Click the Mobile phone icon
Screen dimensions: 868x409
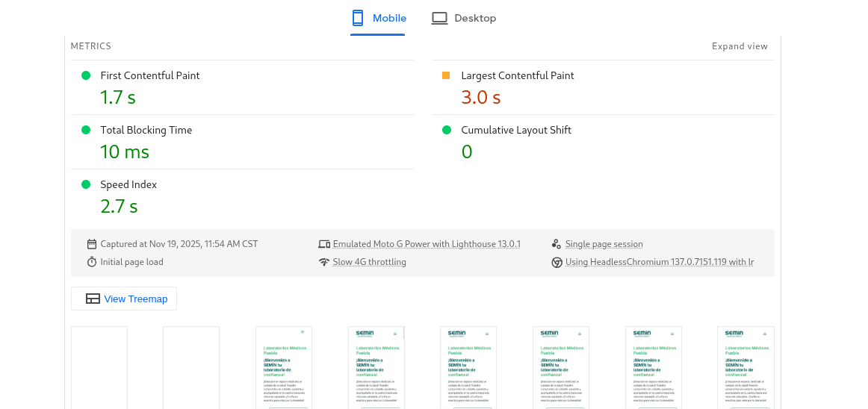358,18
